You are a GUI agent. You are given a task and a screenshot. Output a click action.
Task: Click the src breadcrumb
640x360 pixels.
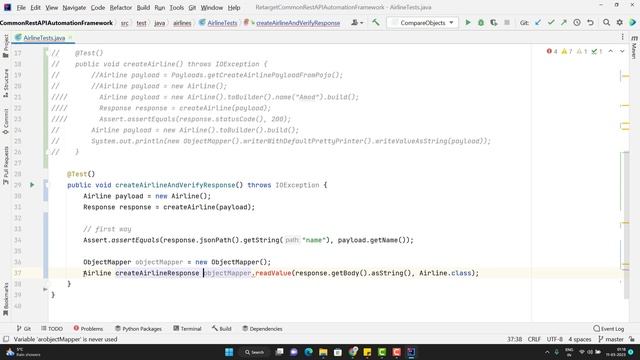click(124, 23)
